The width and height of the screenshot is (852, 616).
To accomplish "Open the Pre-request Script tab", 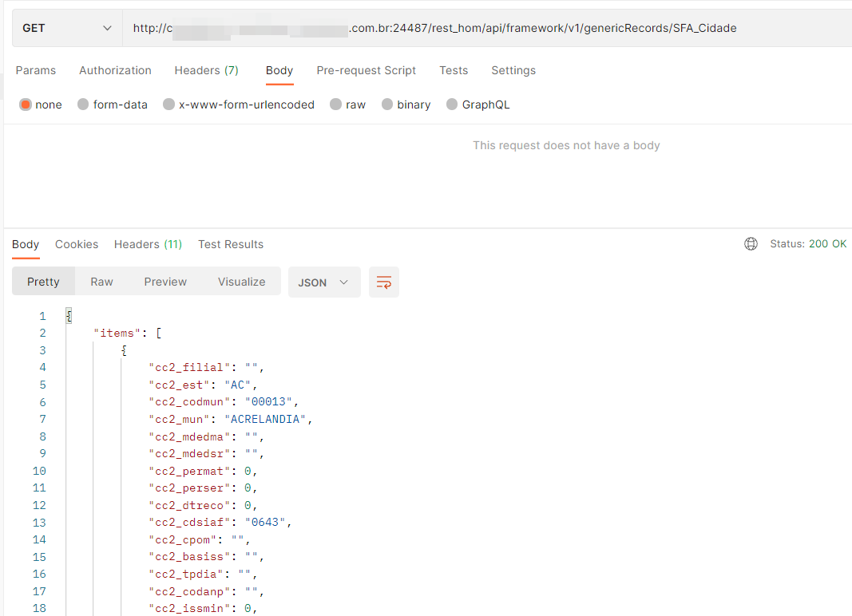I will tap(367, 71).
